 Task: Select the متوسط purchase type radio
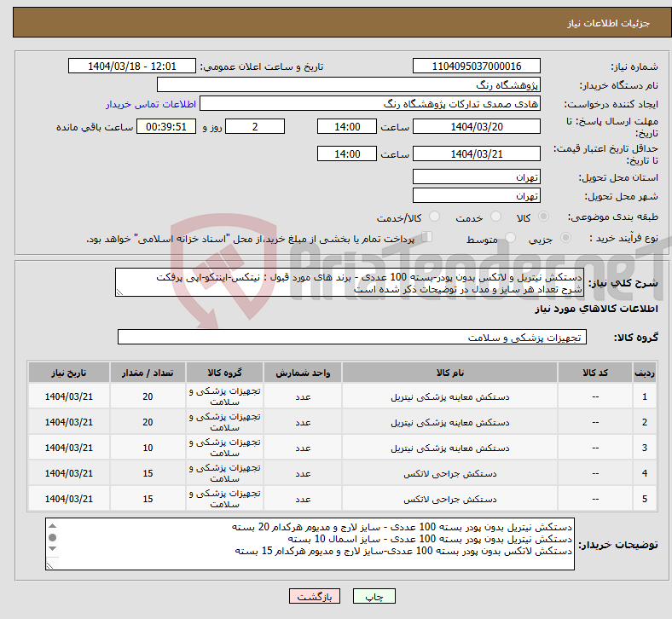click(511, 238)
